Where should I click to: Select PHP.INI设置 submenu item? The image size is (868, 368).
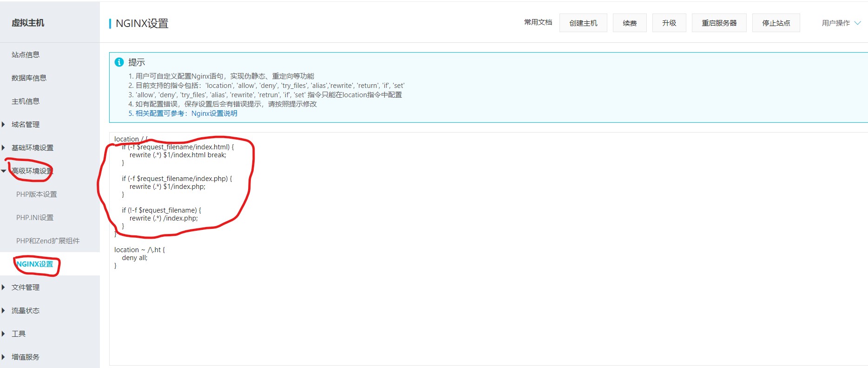pyautogui.click(x=35, y=217)
